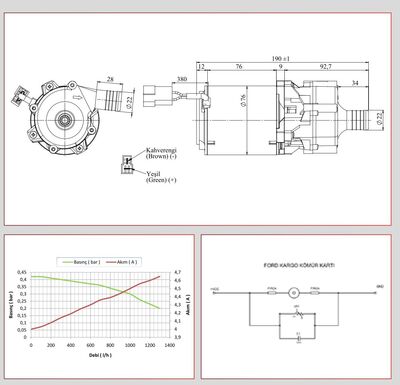400x385 pixels.
Task: Click the vertical Basınç ( bar ) left axis title
Action: pyautogui.click(x=11, y=305)
